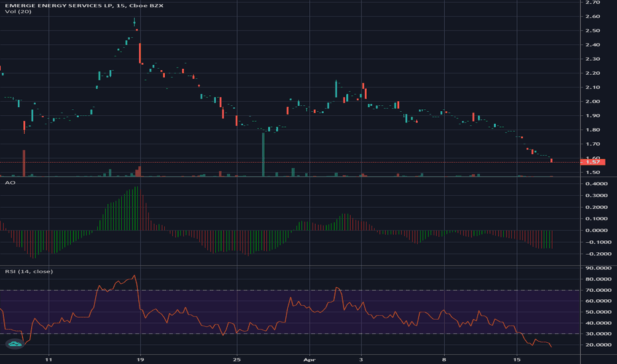Click the 3 date label on the time axis
The height and width of the screenshot is (364, 617).
coord(361,359)
